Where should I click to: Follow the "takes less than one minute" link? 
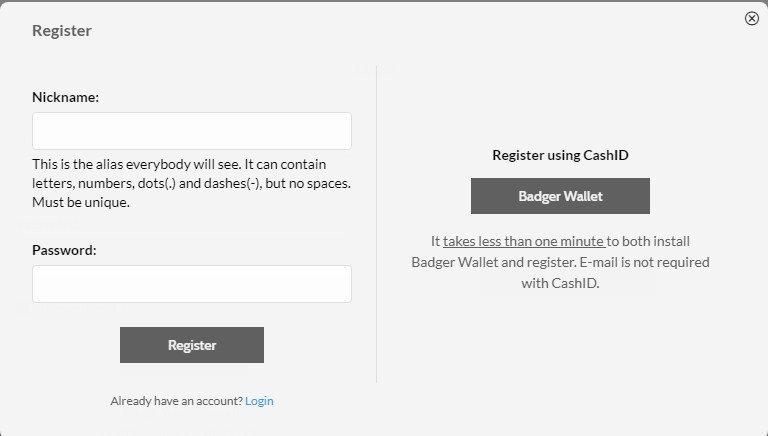[524, 241]
